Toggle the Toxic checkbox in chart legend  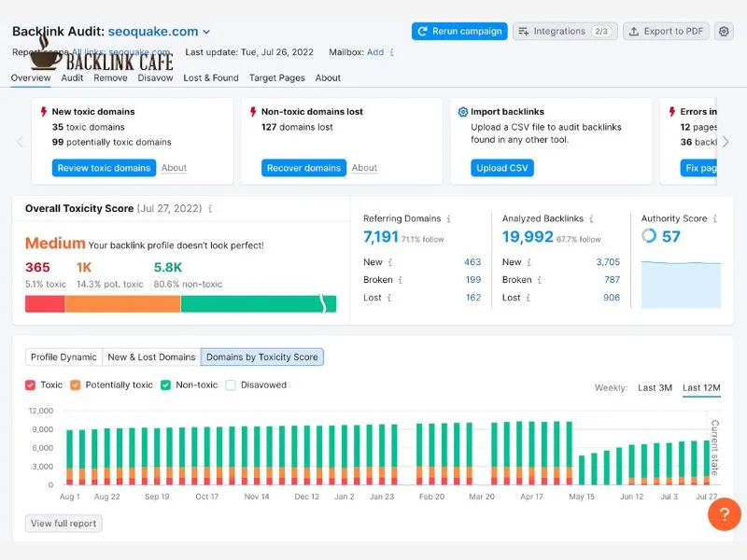click(31, 385)
